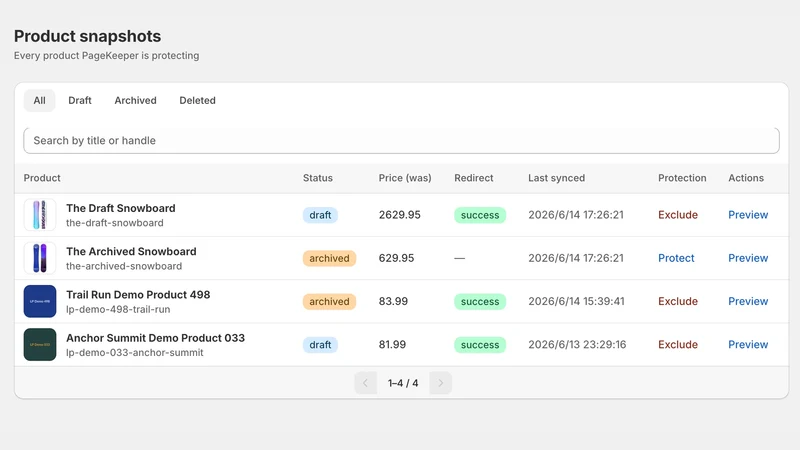Click success redirect badge for Trail Run product
The height and width of the screenshot is (450, 800).
pos(480,301)
